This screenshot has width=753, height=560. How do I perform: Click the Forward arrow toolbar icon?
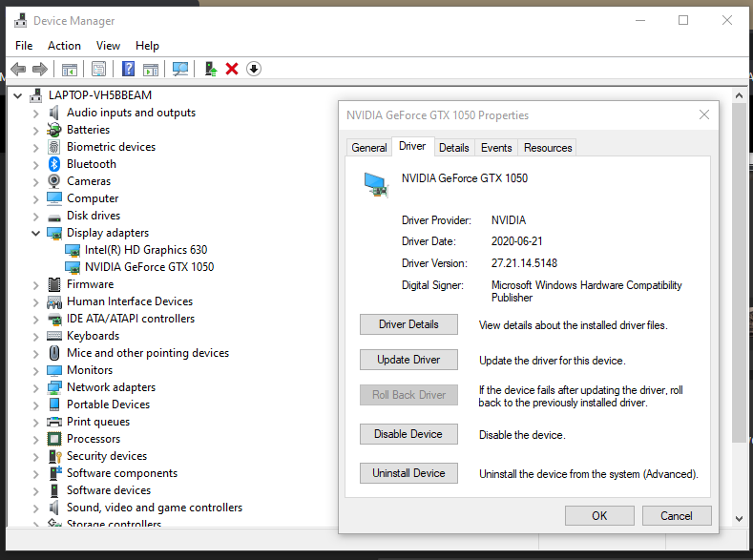coord(40,69)
